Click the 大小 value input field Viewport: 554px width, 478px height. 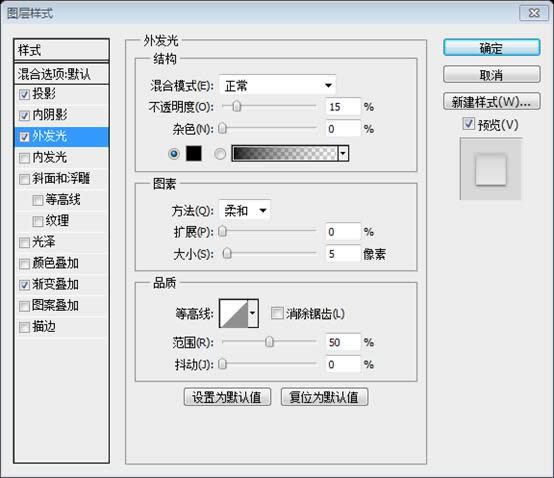pos(343,254)
